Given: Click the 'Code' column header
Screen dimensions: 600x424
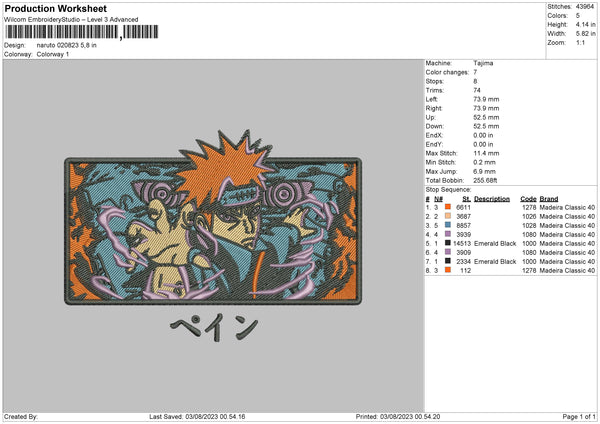Looking at the screenshot, I should [x=528, y=199].
